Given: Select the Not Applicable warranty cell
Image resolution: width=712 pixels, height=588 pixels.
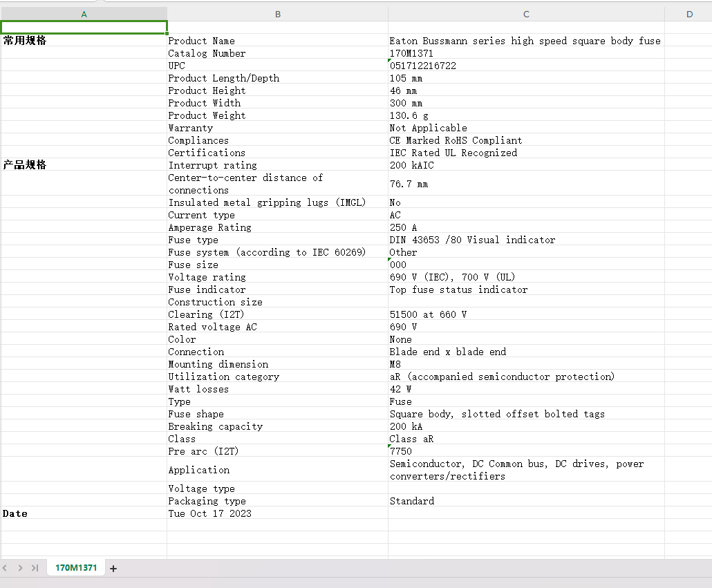Looking at the screenshot, I should (526, 128).
